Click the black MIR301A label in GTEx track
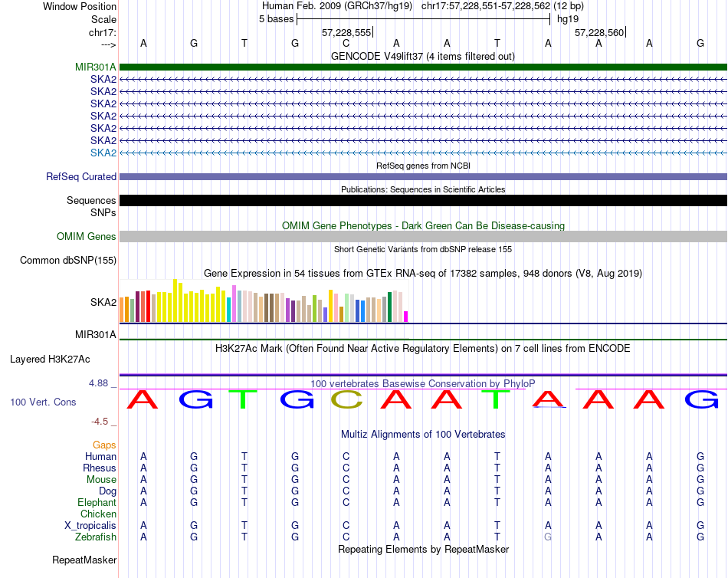The image size is (728, 578). (x=95, y=334)
